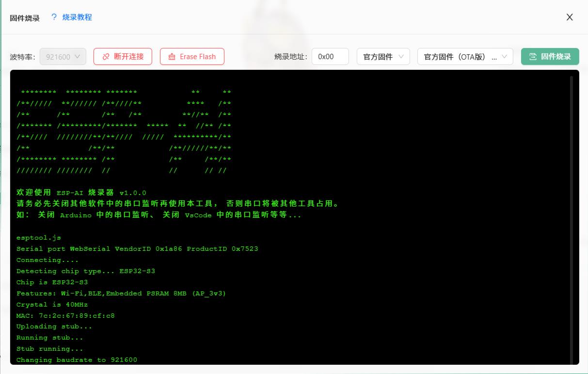Click the question mark help icon
Image resolution: width=588 pixels, height=374 pixels.
pyautogui.click(x=54, y=17)
